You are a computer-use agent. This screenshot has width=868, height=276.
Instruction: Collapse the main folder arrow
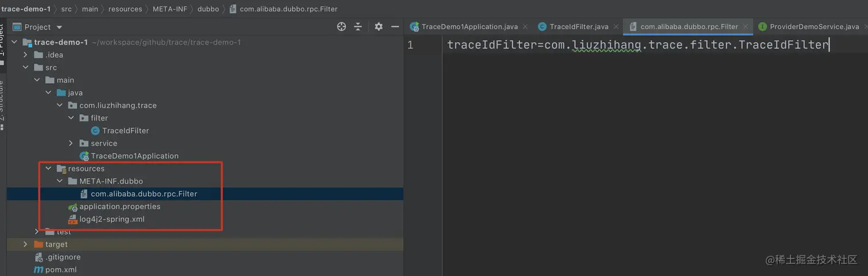[x=37, y=80]
